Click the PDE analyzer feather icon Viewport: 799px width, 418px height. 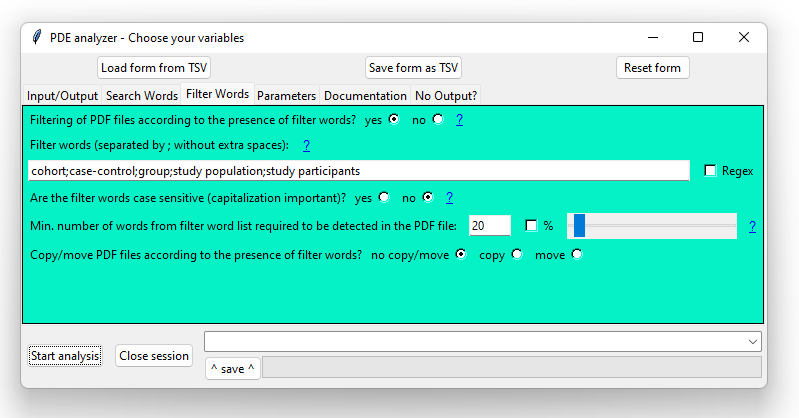pyautogui.click(x=37, y=37)
